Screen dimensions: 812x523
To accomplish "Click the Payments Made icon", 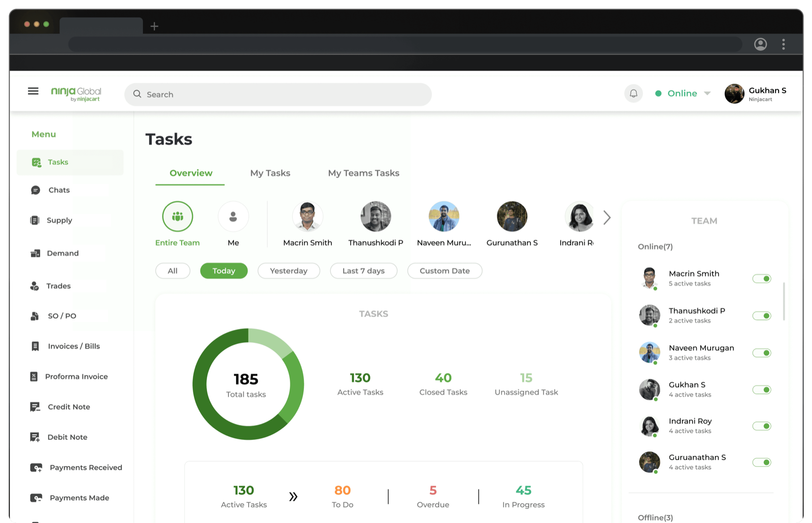I will (36, 498).
